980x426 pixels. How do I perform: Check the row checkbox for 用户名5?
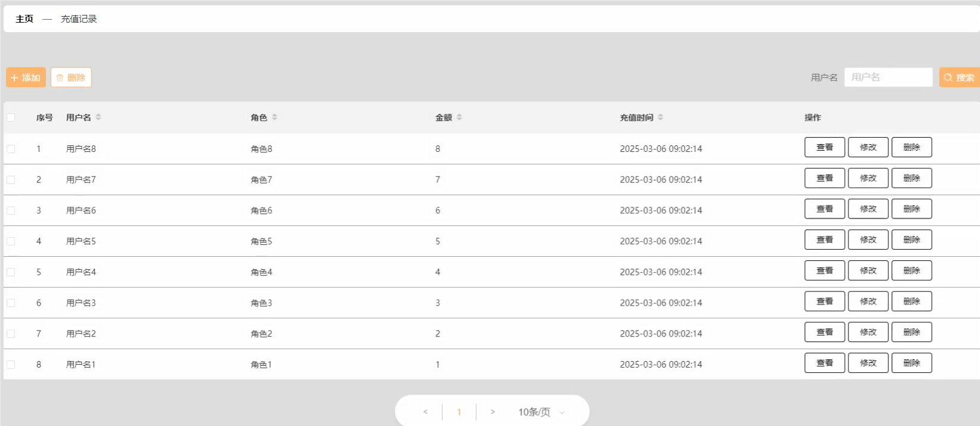[11, 241]
